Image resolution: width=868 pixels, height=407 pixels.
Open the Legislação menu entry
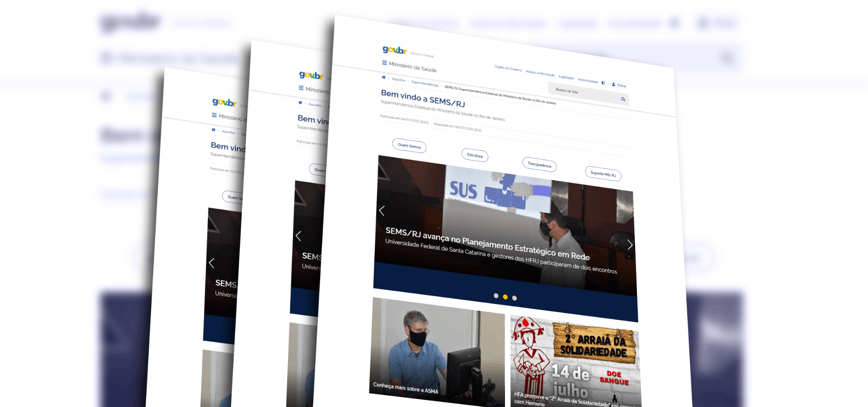pyautogui.click(x=566, y=77)
